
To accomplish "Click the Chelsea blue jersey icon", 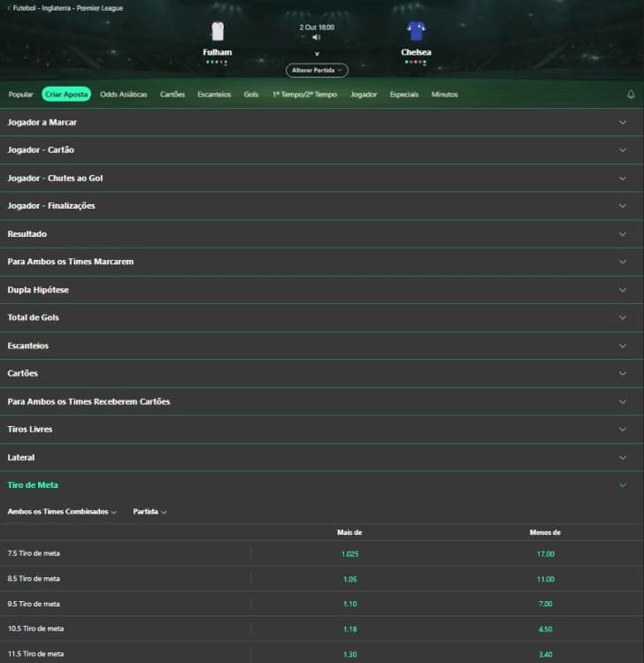I will pyautogui.click(x=416, y=31).
